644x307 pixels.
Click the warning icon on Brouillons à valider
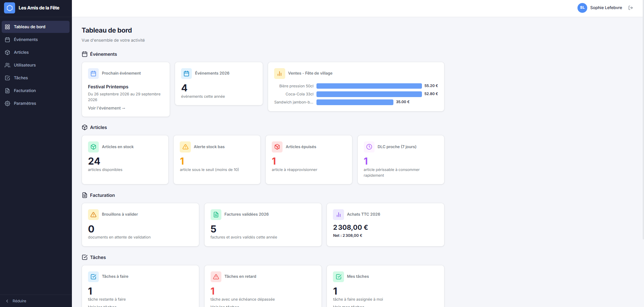click(x=93, y=214)
